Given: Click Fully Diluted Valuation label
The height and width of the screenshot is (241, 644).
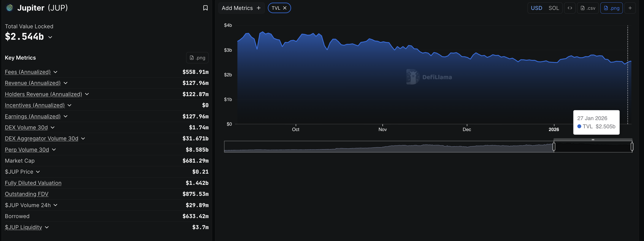Looking at the screenshot, I should point(33,183).
